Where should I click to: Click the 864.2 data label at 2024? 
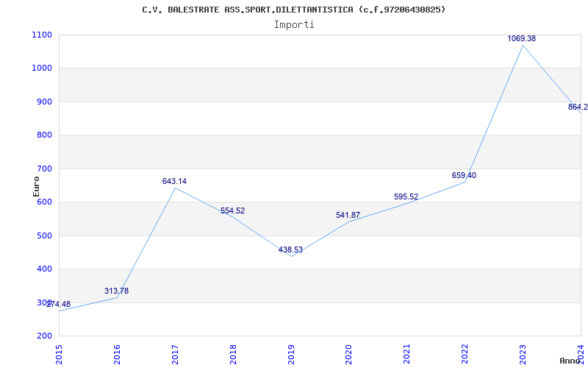578,107
